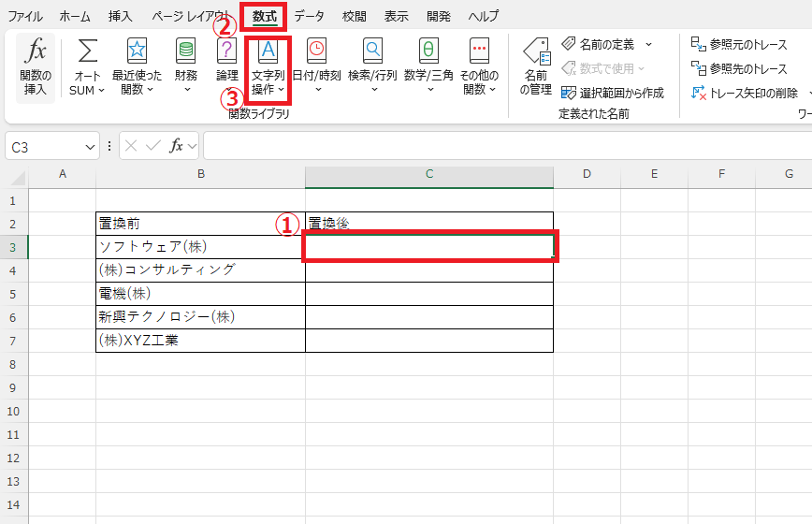Viewport: 812px width, 524px height.
Task: Select cell (株)コンサルティング
Action: [x=201, y=270]
